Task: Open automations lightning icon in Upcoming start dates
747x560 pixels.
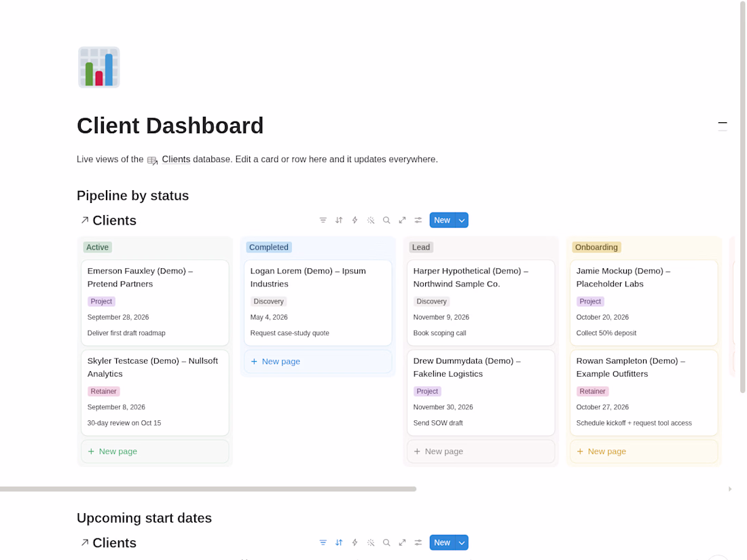Action: coord(355,542)
